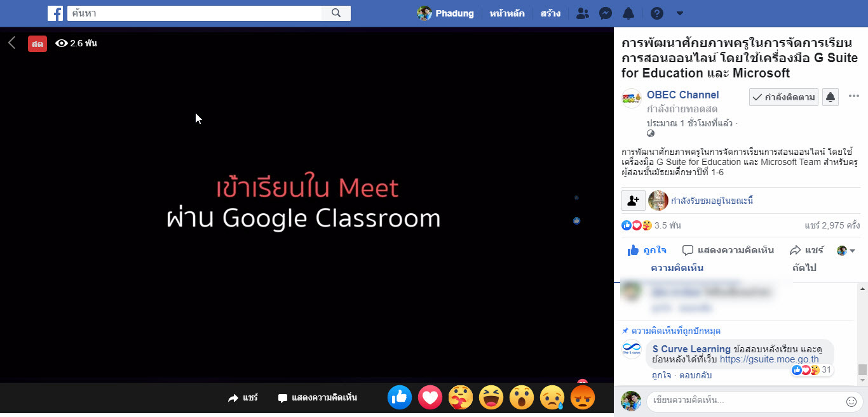The height and width of the screenshot is (417, 868).
Task: Open Messenger icon in top bar
Action: click(606, 13)
